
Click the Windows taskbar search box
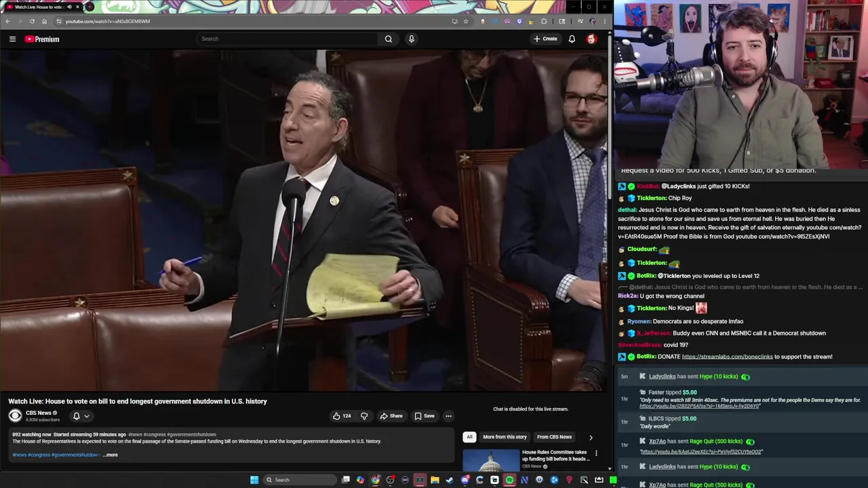click(300, 480)
